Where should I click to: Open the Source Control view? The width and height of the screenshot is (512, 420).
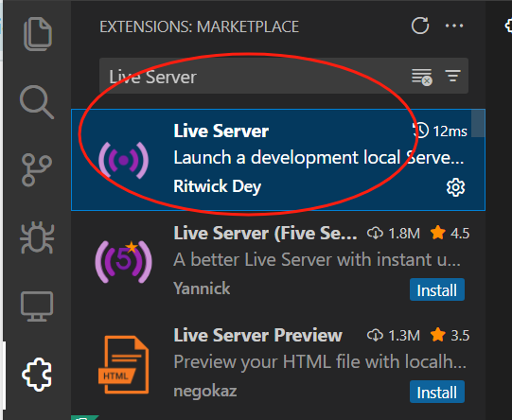(x=37, y=170)
